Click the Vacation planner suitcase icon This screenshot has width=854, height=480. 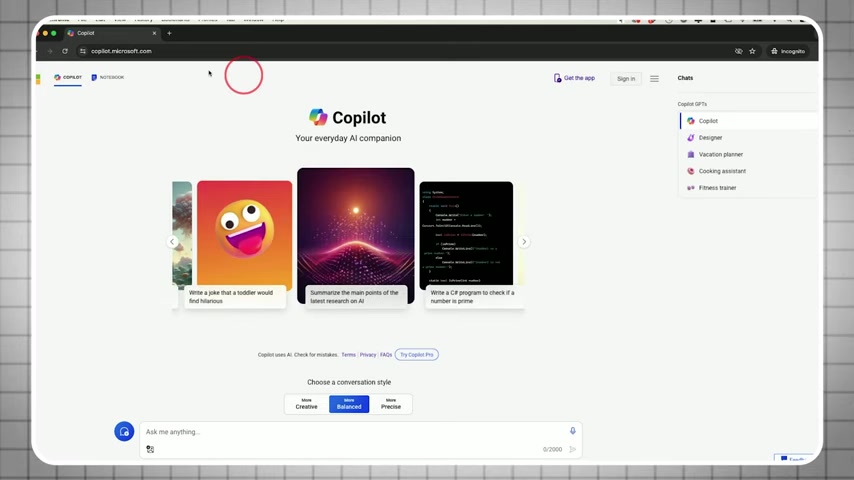tap(691, 155)
